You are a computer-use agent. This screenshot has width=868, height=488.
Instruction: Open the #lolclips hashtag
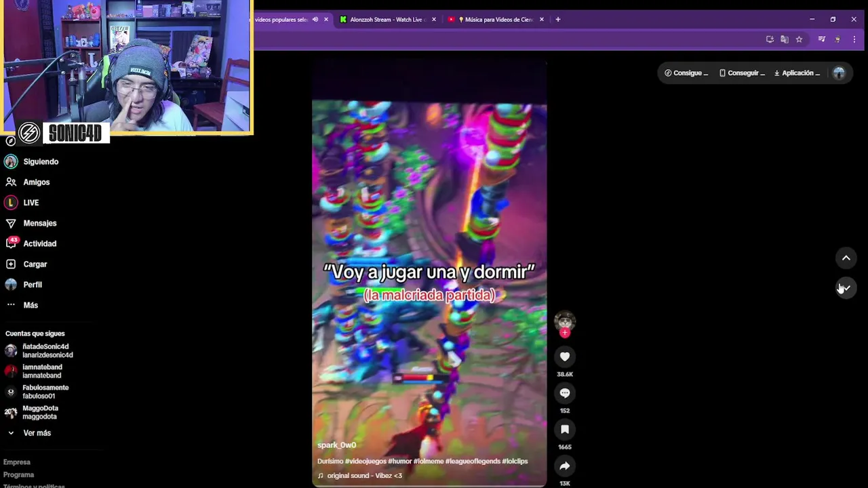pyautogui.click(x=515, y=461)
